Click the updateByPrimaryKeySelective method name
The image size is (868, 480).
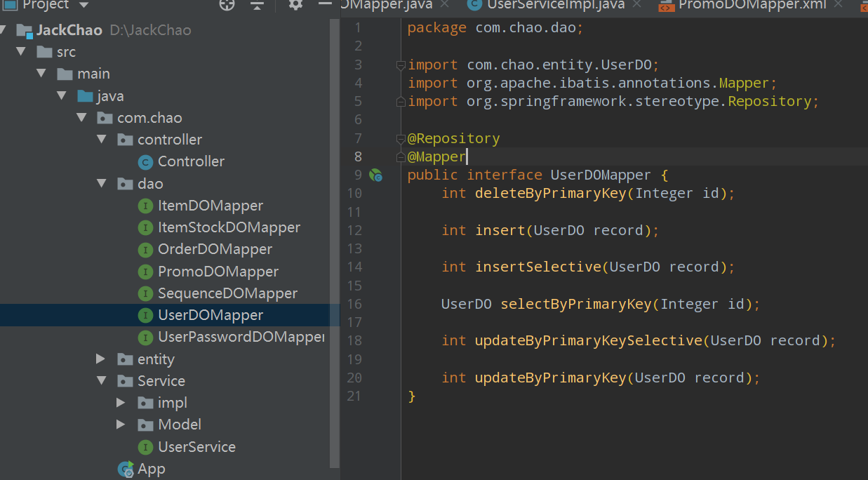tap(589, 340)
